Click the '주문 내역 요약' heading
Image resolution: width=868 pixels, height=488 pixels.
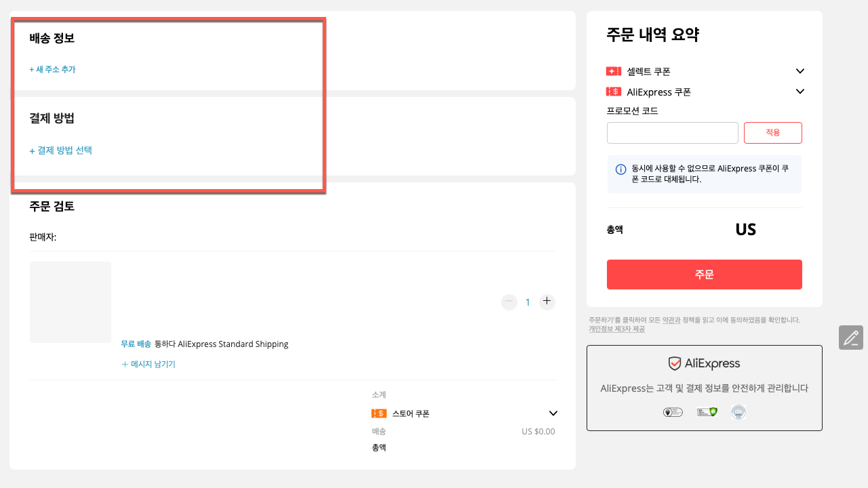click(652, 35)
